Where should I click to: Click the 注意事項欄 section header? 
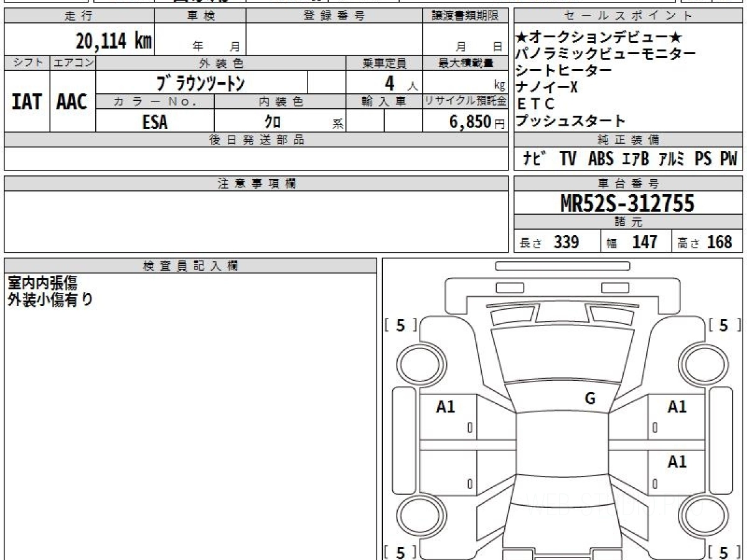click(256, 184)
